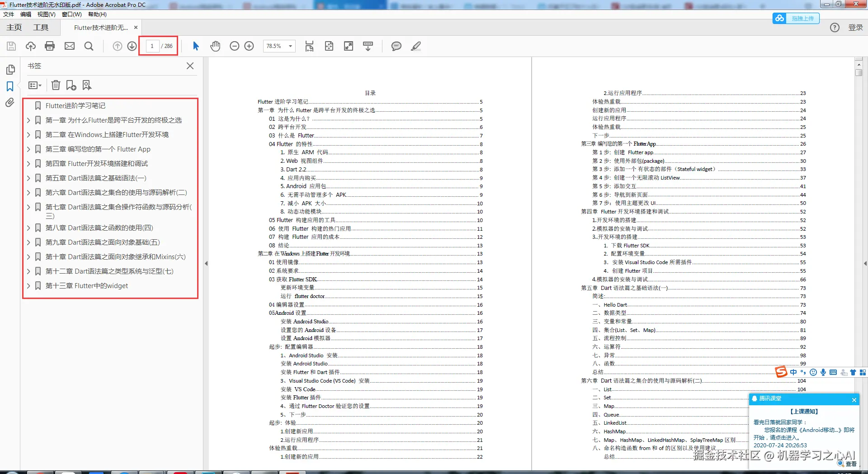868x474 pixels.
Task: Click the find current bookmark icon
Action: 87,85
